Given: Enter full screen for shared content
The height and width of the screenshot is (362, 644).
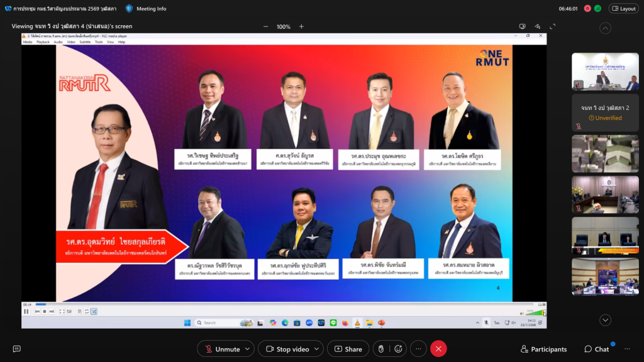Looking at the screenshot, I should 553,26.
